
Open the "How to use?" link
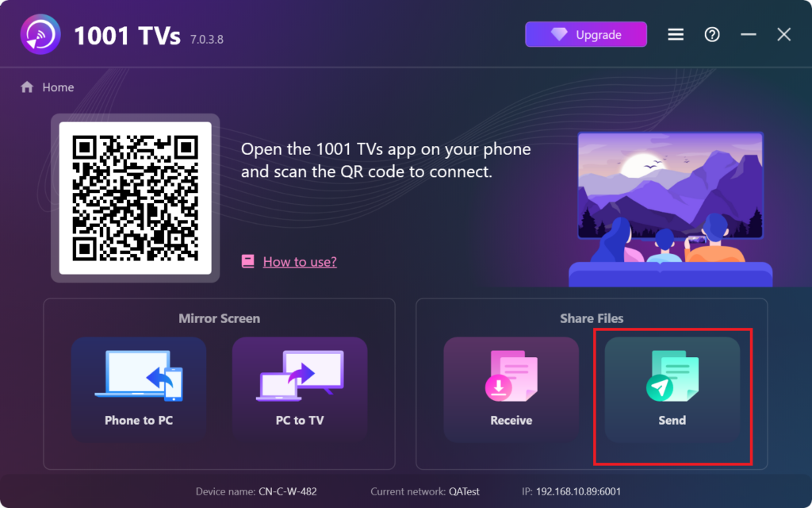[x=300, y=262]
